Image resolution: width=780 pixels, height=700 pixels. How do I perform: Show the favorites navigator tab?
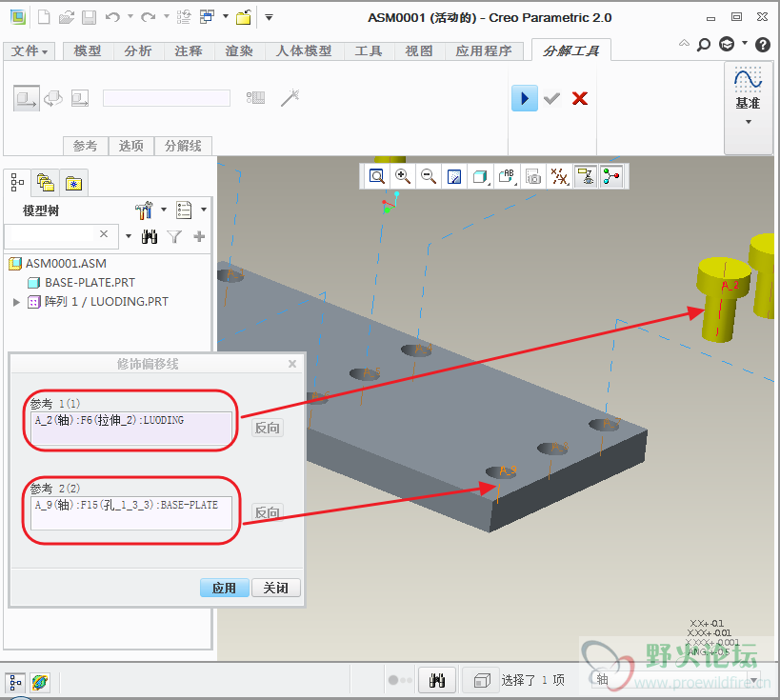pos(73,183)
